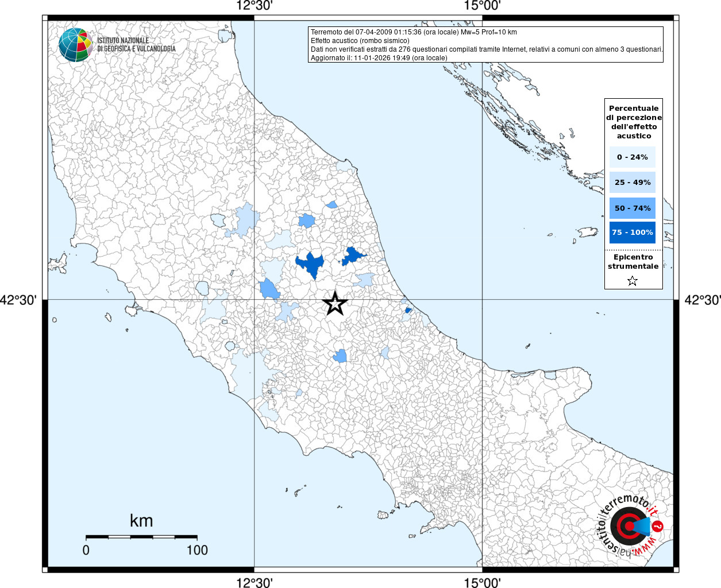Click the left 42°30' latitude label
The image size is (721, 588).
click(19, 300)
